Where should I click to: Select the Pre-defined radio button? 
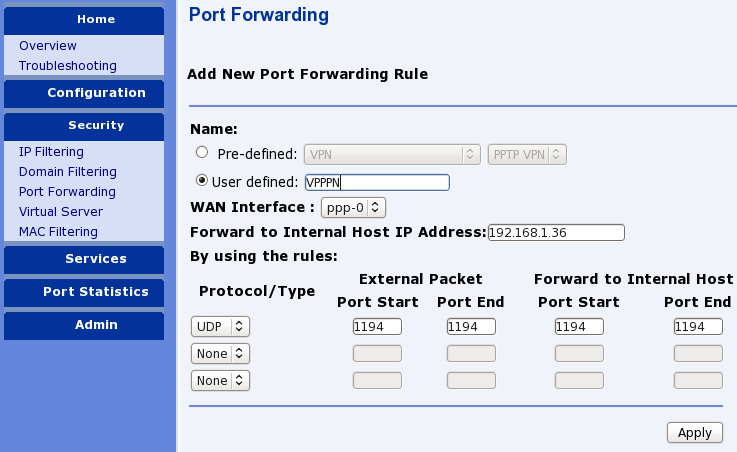click(202, 153)
